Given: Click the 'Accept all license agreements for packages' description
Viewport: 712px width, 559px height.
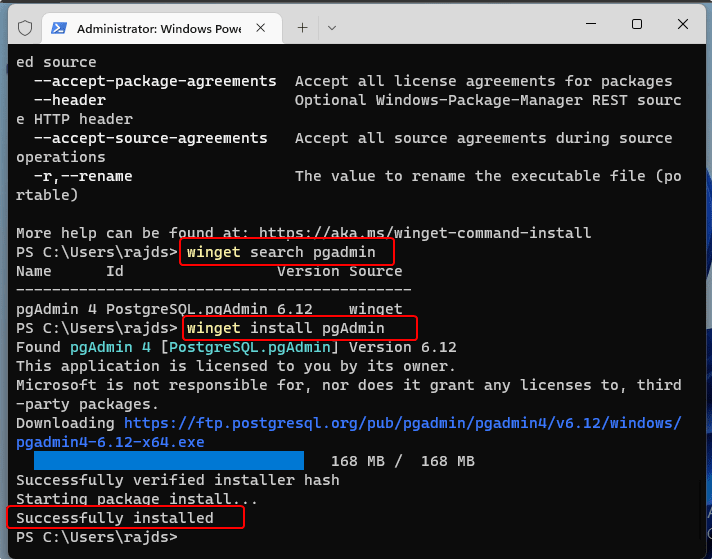Looking at the screenshot, I should click(x=484, y=81).
